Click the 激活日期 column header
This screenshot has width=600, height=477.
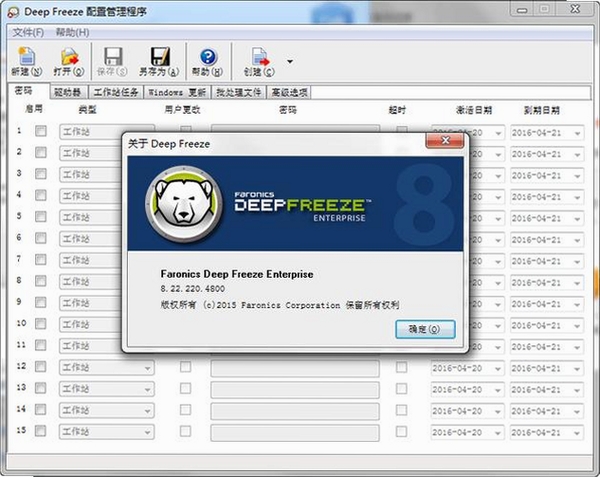click(x=474, y=110)
